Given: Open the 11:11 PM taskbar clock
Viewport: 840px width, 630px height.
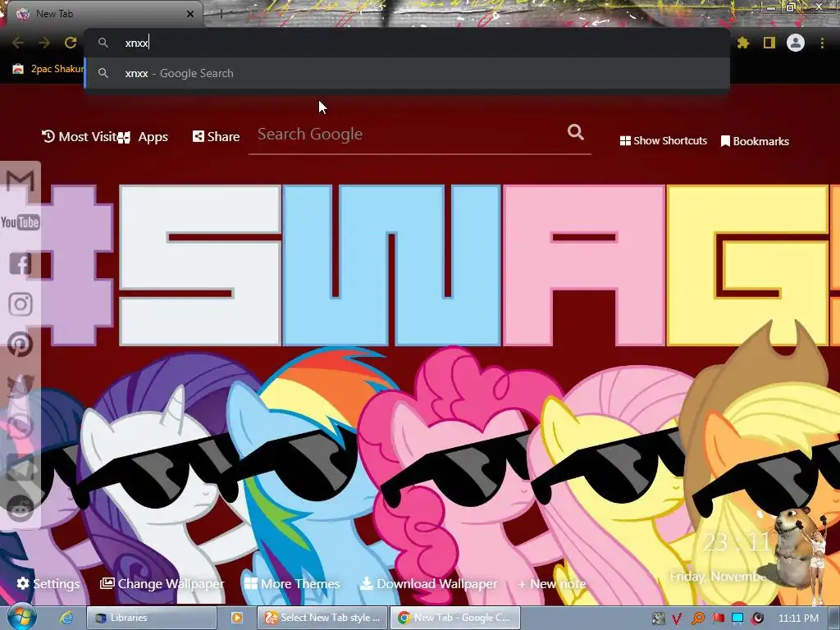Looking at the screenshot, I should [x=798, y=619].
